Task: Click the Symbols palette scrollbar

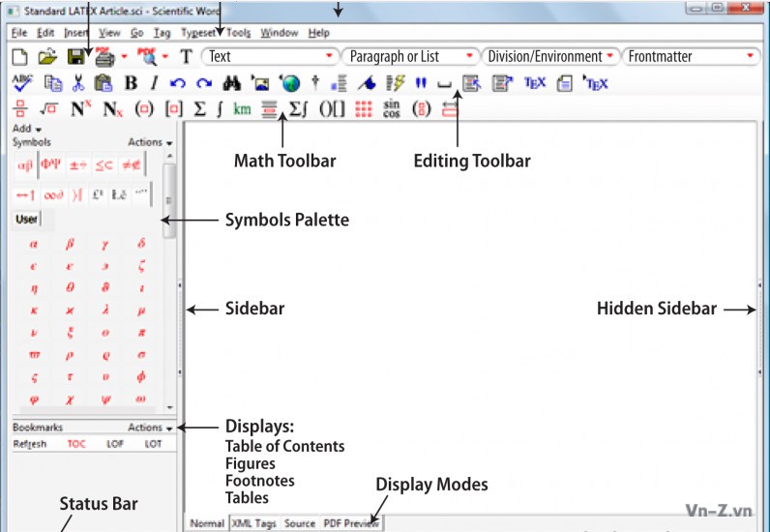Action: coord(169,200)
